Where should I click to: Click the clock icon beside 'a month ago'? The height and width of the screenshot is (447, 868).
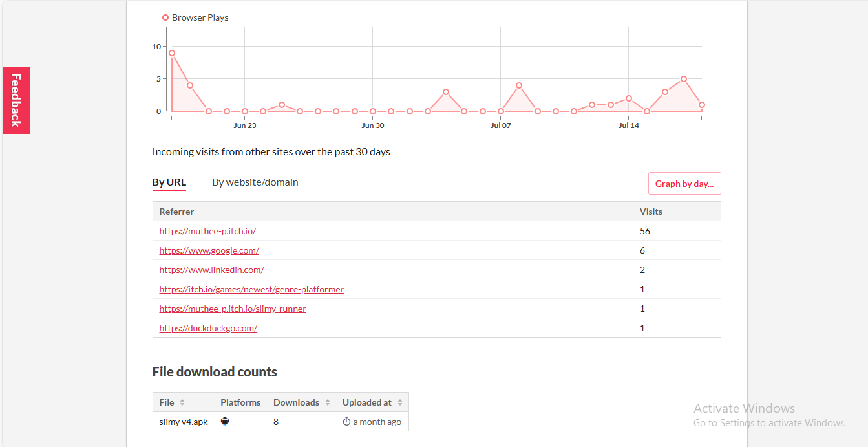[346, 422]
